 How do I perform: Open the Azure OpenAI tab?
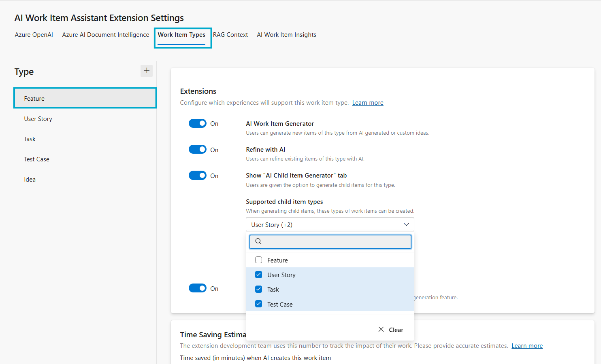tap(34, 34)
